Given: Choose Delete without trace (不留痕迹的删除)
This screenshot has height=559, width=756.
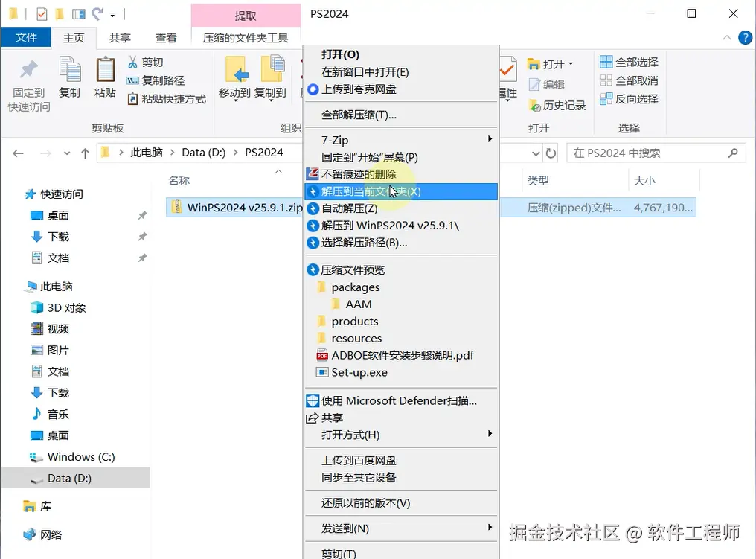Looking at the screenshot, I should click(x=401, y=174).
